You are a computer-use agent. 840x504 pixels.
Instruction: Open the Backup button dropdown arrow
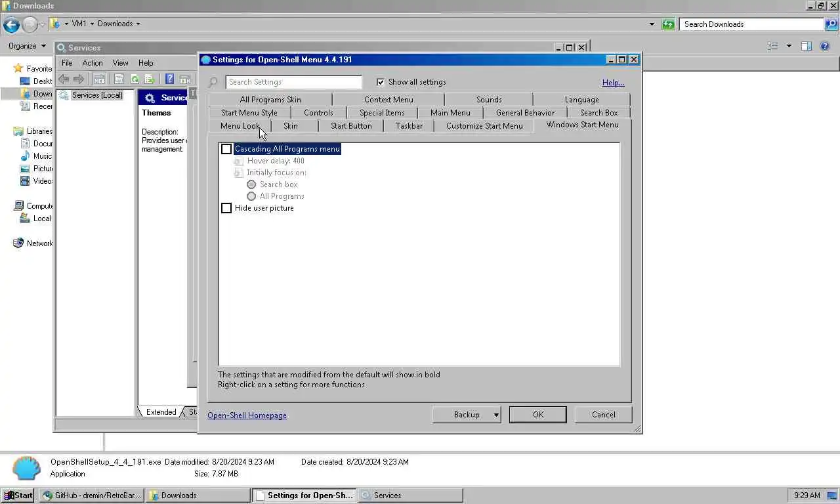[496, 415]
